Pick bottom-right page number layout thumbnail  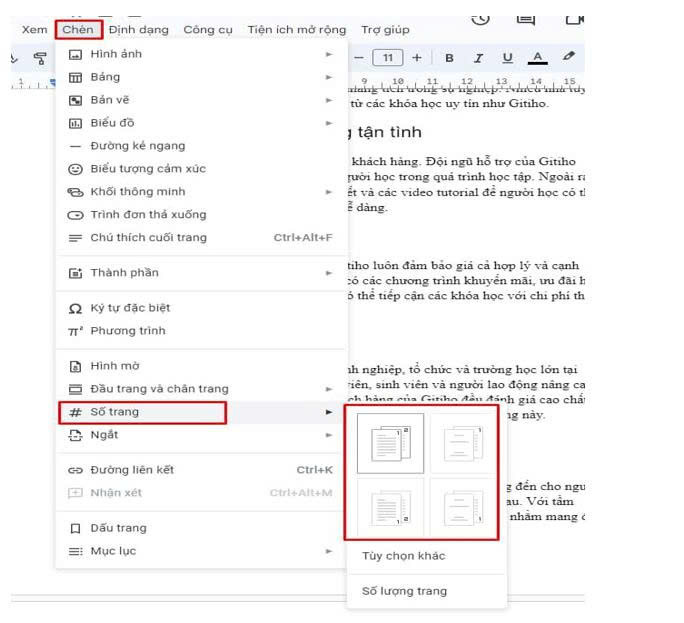pos(464,507)
